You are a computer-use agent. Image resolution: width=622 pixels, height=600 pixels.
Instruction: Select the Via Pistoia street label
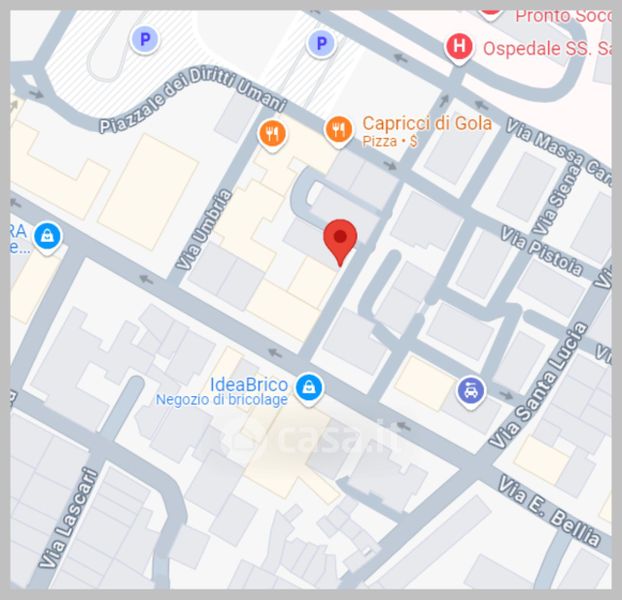[541, 251]
